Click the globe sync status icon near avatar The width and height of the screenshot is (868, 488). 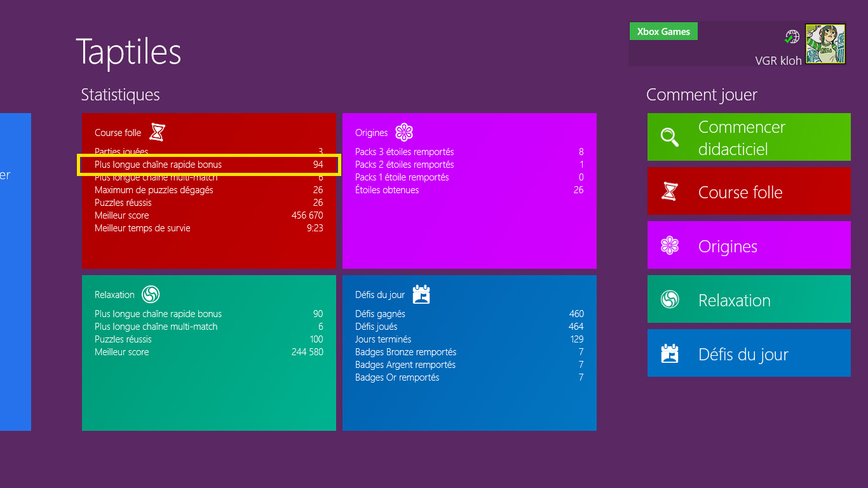pyautogui.click(x=792, y=37)
